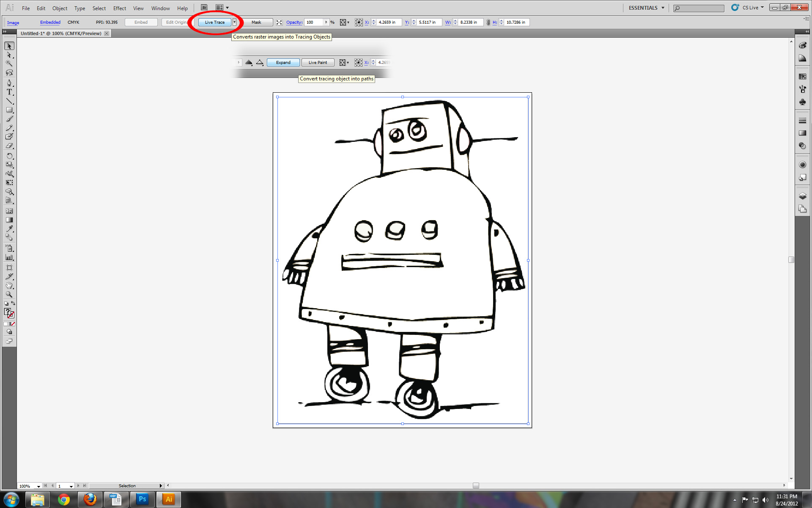
Task: Select the Artboard tool
Action: coord(9,268)
